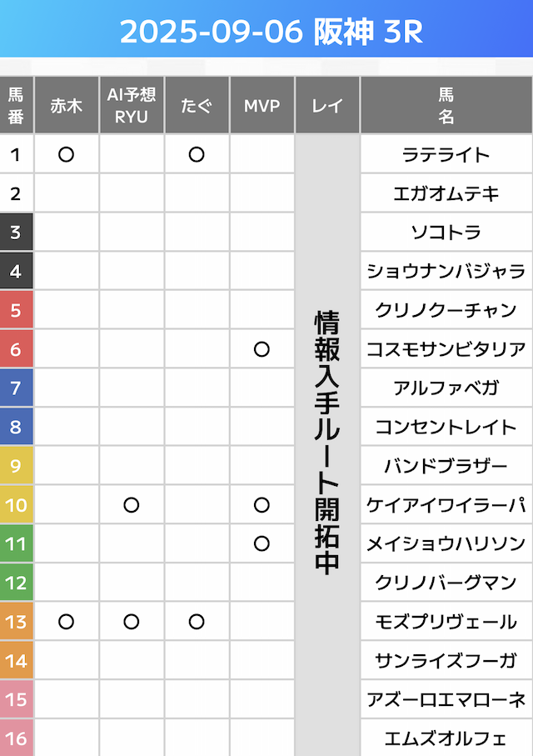This screenshot has width=533, height=756.
Task: Click horse name コスモサンビタリア
Action: [x=446, y=350]
